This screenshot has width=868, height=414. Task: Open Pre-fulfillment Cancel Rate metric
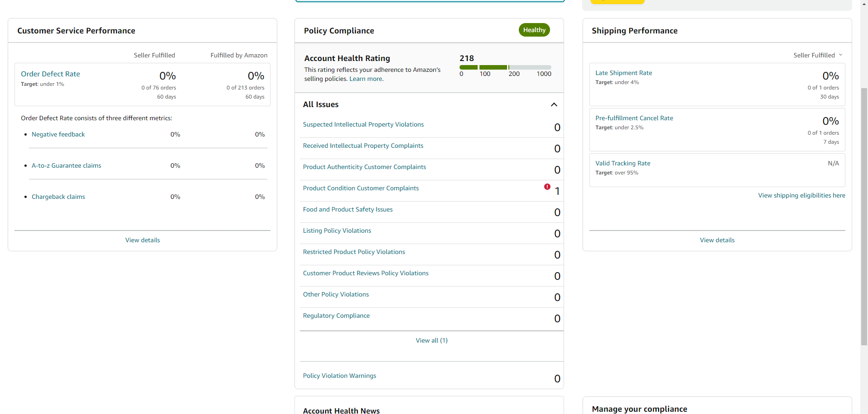(634, 118)
